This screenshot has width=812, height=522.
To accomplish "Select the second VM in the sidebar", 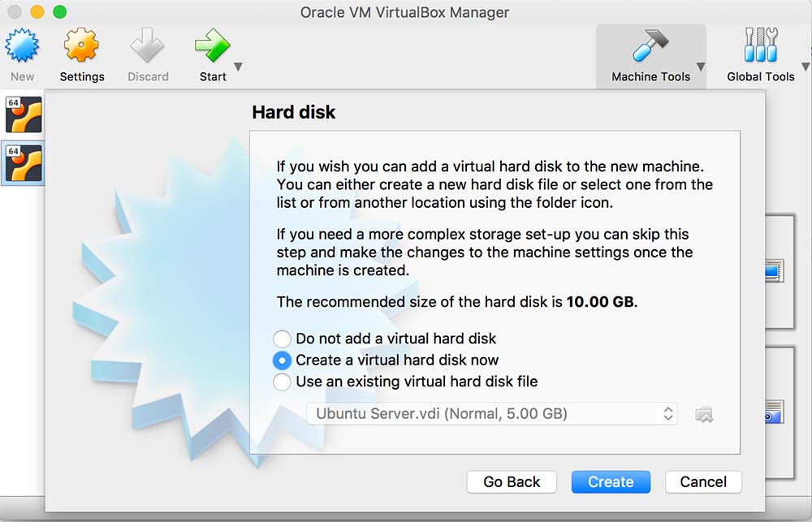I will click(24, 162).
